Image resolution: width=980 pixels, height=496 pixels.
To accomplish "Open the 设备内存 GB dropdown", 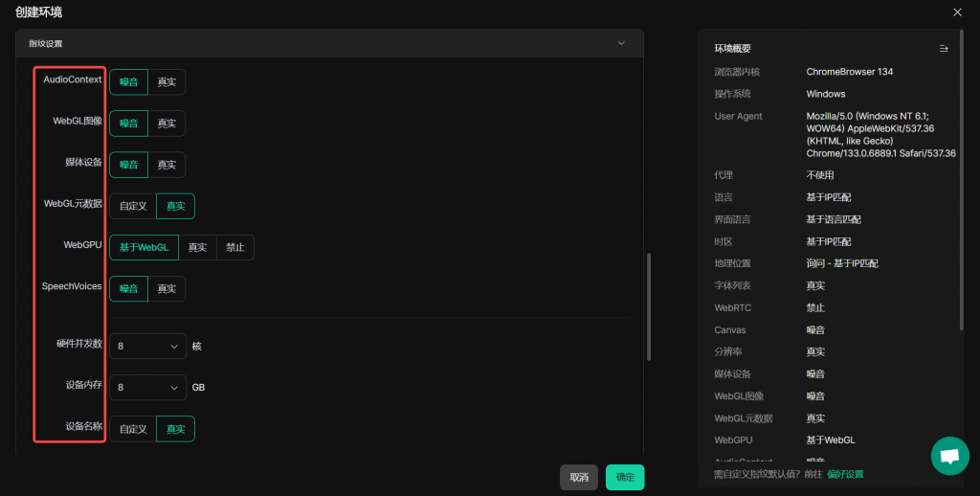I will pos(147,388).
